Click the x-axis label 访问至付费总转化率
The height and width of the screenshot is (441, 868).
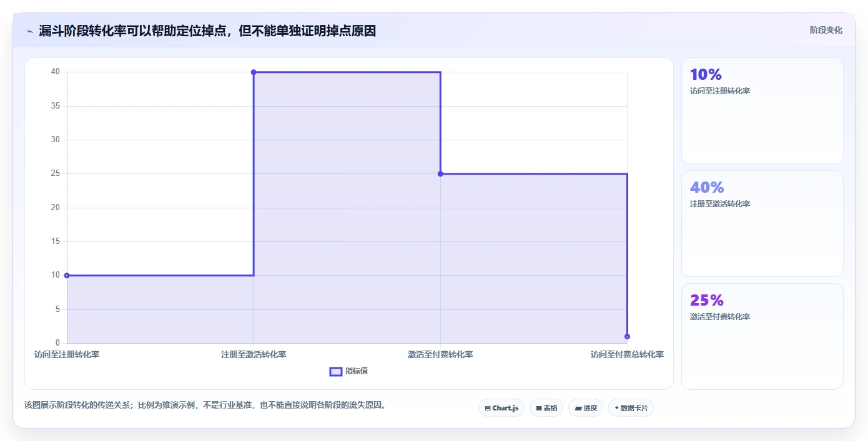tap(627, 354)
